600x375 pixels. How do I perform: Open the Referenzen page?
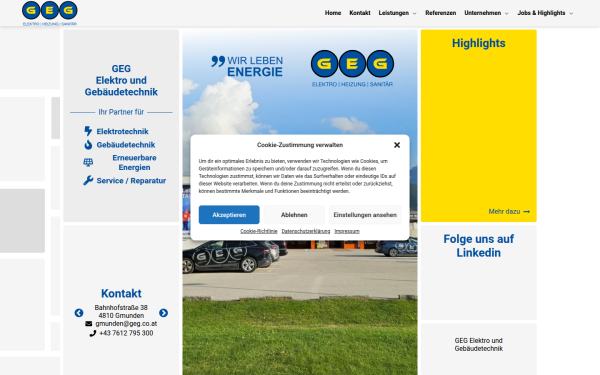[x=440, y=13]
